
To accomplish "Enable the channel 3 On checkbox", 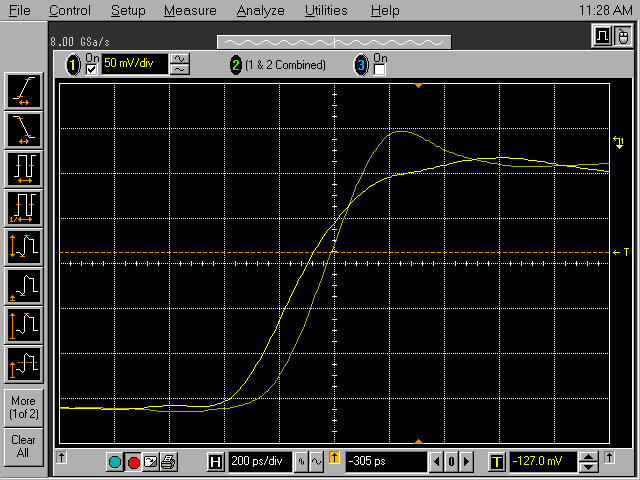I will tap(379, 70).
